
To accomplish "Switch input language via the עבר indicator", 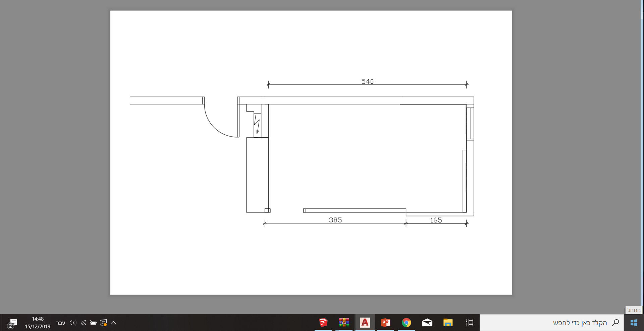I will pyautogui.click(x=61, y=323).
